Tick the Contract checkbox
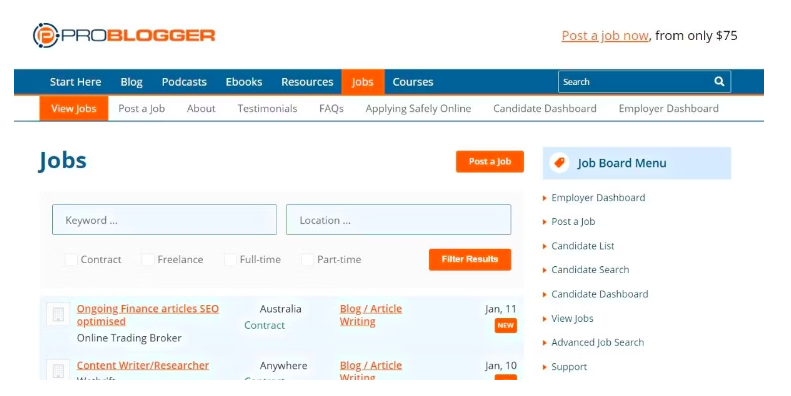This screenshot has width=791, height=396. [71, 259]
